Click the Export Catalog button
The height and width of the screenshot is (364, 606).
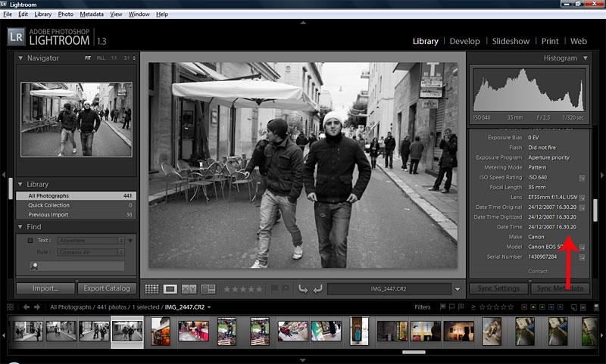click(107, 288)
